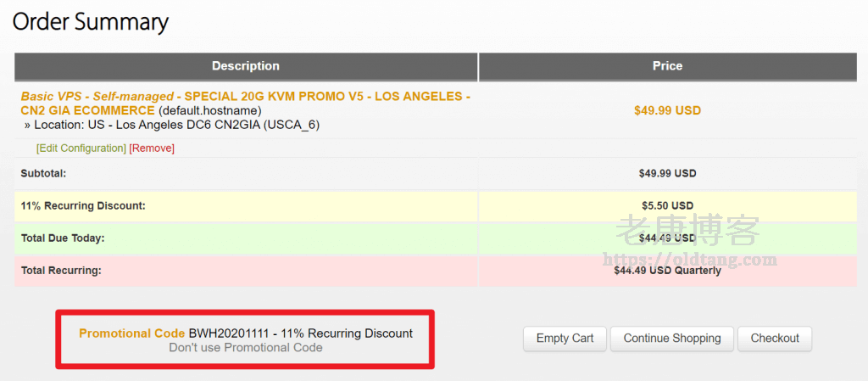
Task: Click the $49.99 USD item price
Action: click(x=667, y=110)
